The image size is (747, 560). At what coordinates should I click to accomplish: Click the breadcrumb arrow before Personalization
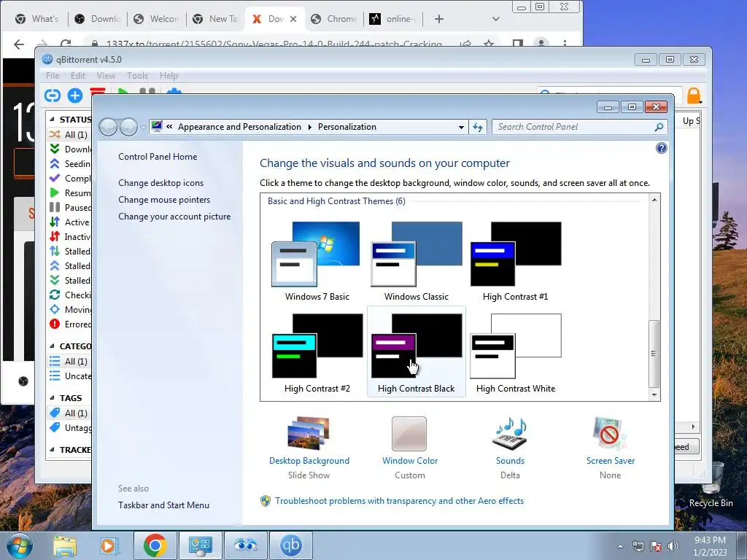[309, 127]
